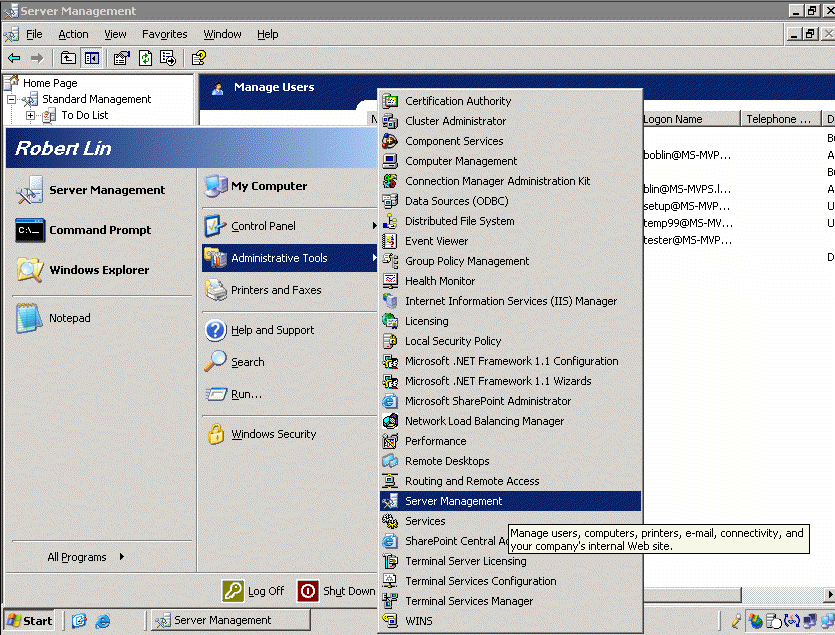835x635 pixels.
Task: Expand the To Do List tree node
Action: click(x=30, y=115)
